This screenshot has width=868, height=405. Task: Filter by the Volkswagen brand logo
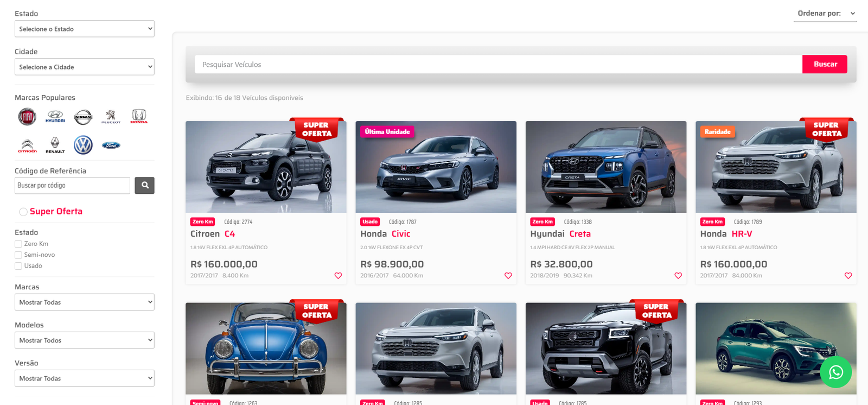click(x=83, y=145)
